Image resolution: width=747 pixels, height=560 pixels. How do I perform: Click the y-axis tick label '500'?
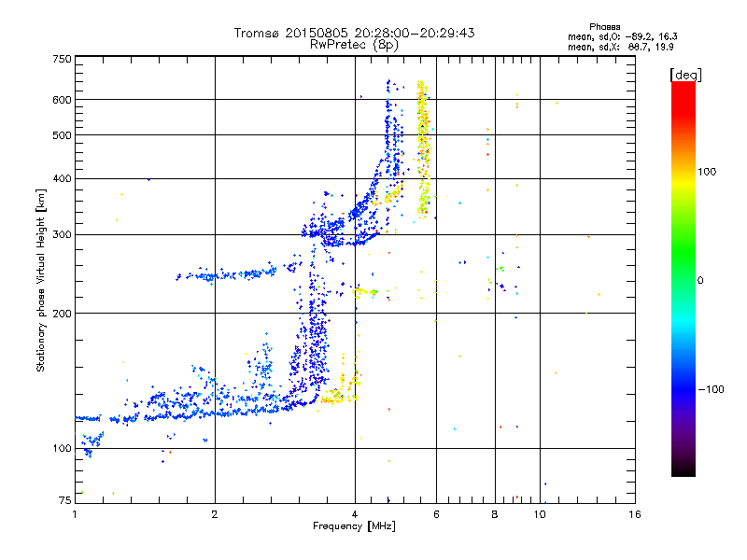(62, 135)
